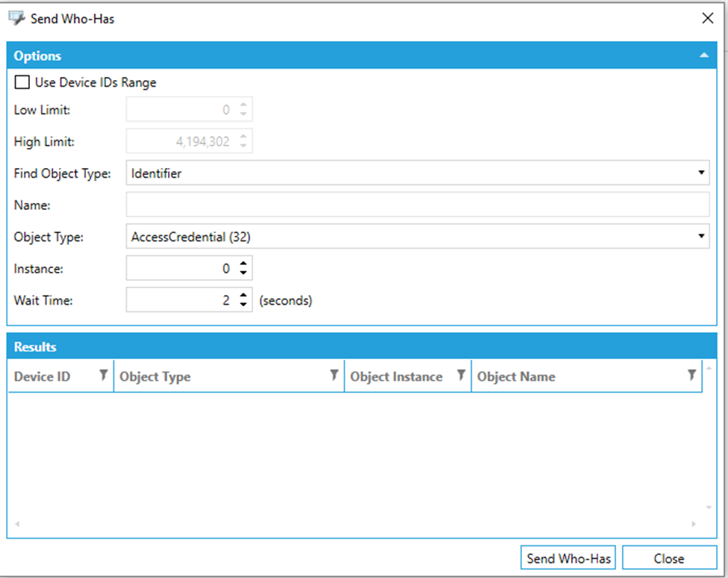Click filter icon in Device ID column
Viewport: 728px width, 578px height.
(103, 376)
